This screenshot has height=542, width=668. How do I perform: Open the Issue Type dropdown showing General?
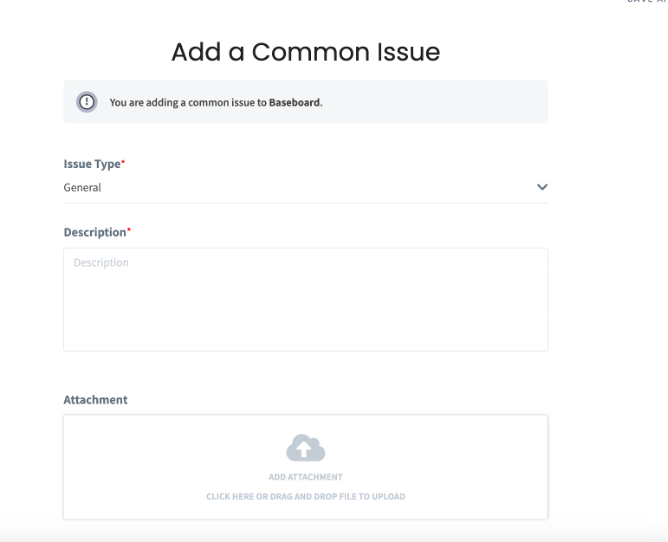(305, 187)
